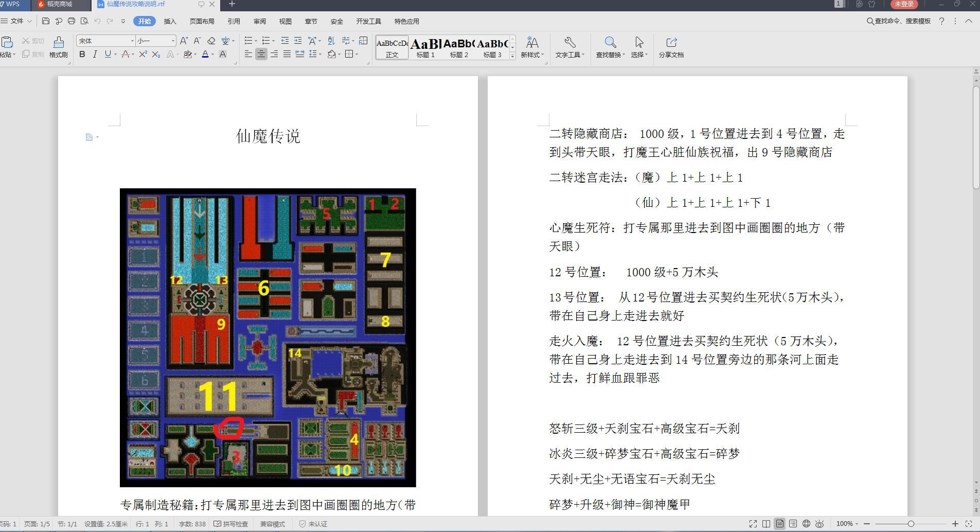Click the Print Preview icon
Screen dimensions: 980x532
pos(84,21)
